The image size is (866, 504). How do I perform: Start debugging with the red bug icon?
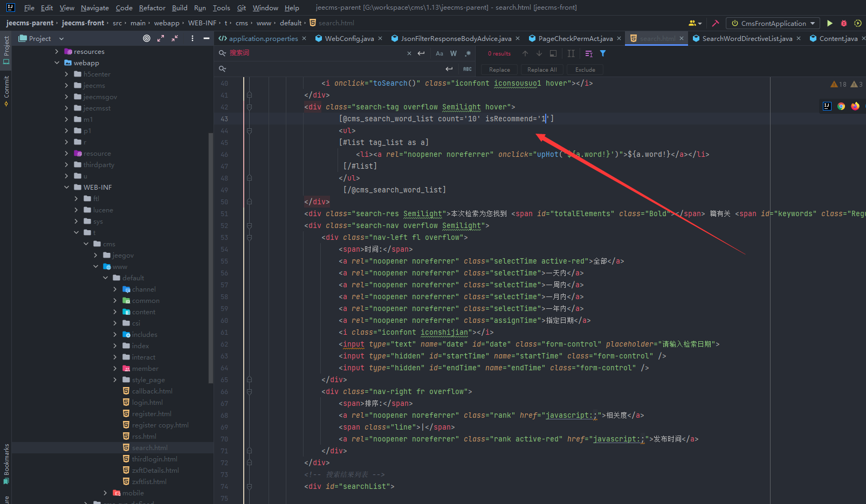click(844, 23)
